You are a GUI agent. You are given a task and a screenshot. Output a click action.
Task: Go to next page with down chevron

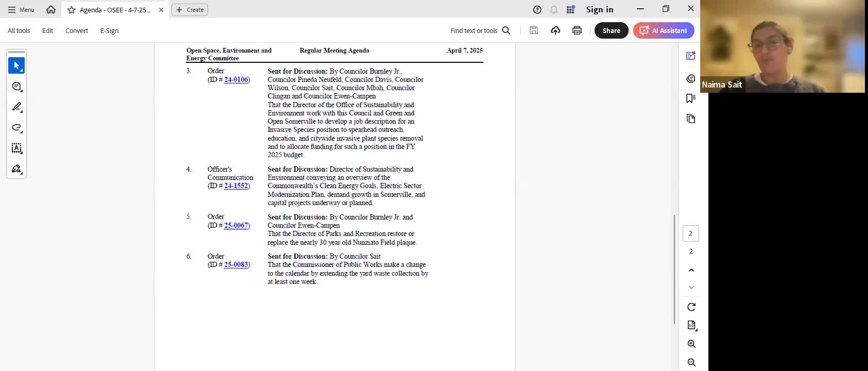[691, 288]
